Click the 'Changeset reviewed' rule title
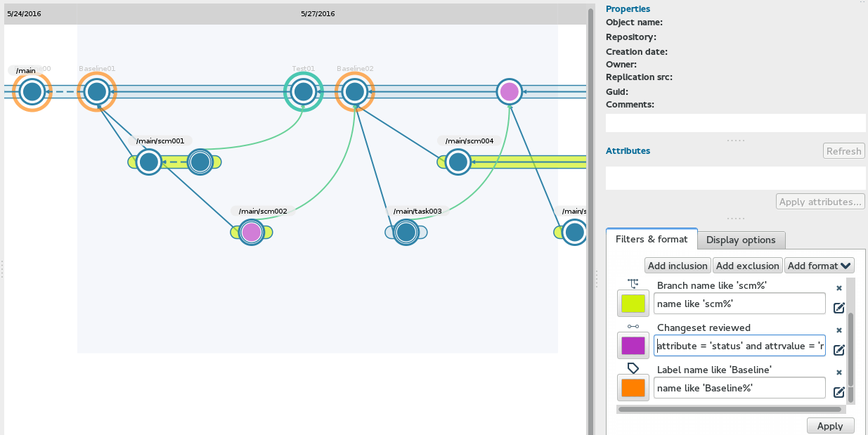 (704, 327)
